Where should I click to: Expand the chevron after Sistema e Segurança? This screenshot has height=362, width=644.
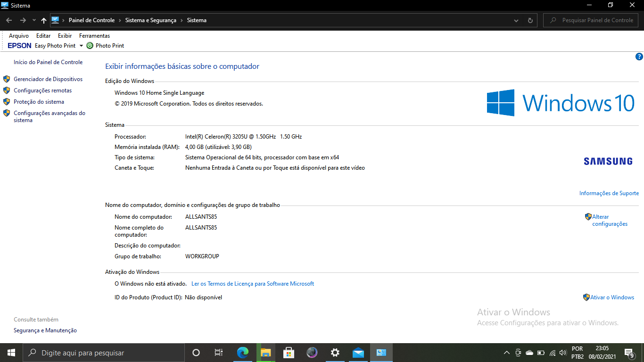pyautogui.click(x=182, y=20)
